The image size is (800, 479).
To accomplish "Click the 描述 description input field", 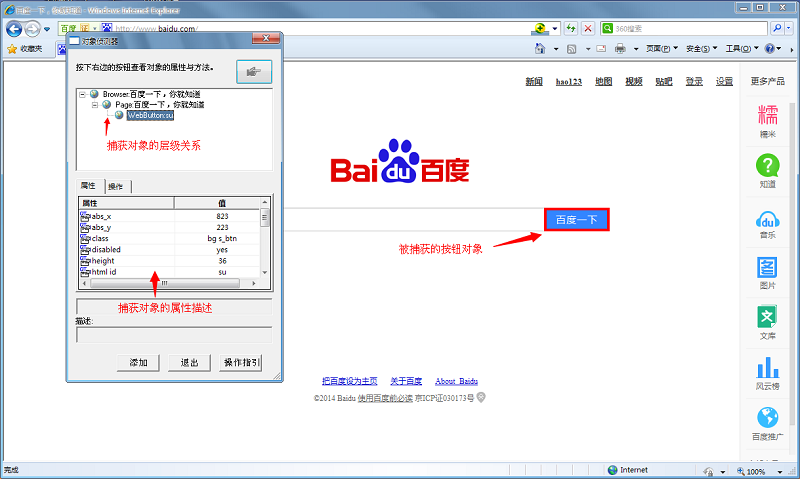I will coord(174,335).
